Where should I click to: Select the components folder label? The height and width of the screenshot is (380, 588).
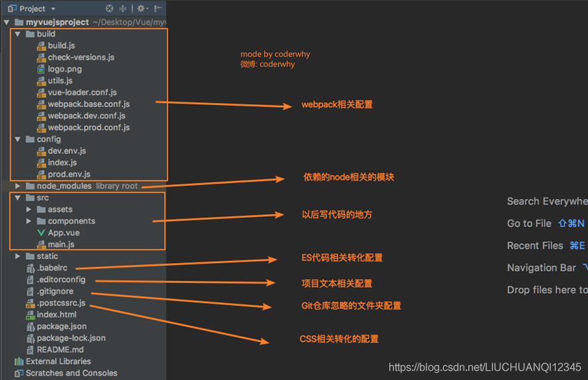(x=71, y=221)
